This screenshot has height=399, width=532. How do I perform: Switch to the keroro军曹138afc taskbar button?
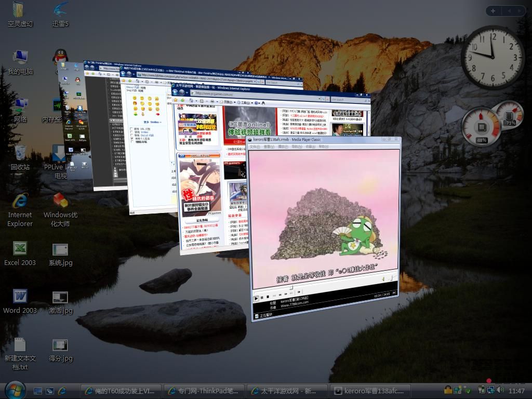click(x=371, y=391)
